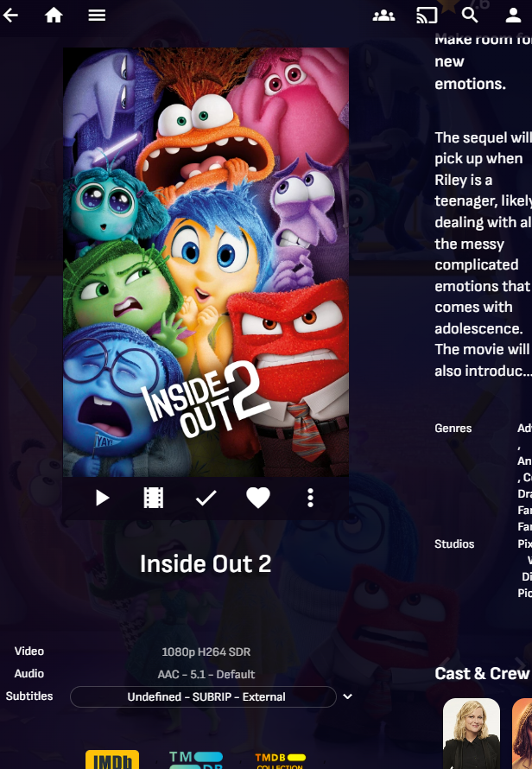Go back with the arrow icon
The width and height of the screenshot is (532, 769).
tap(10, 16)
